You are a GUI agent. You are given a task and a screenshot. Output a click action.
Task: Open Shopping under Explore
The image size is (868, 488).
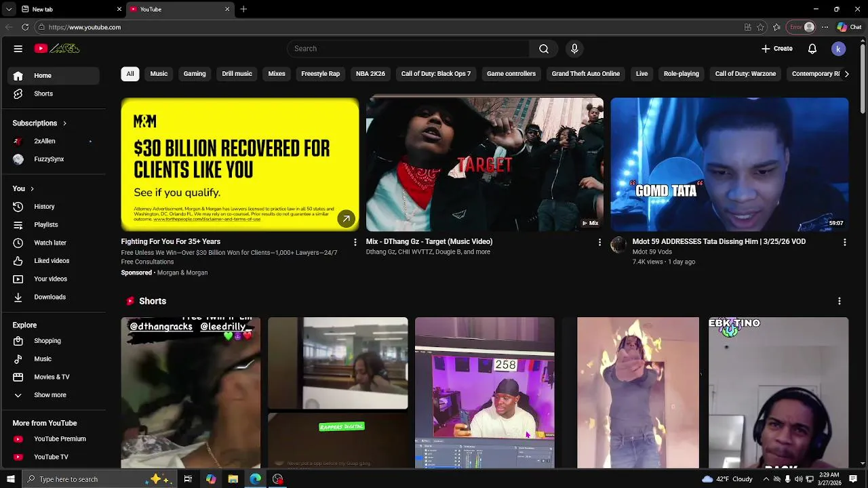(53, 341)
